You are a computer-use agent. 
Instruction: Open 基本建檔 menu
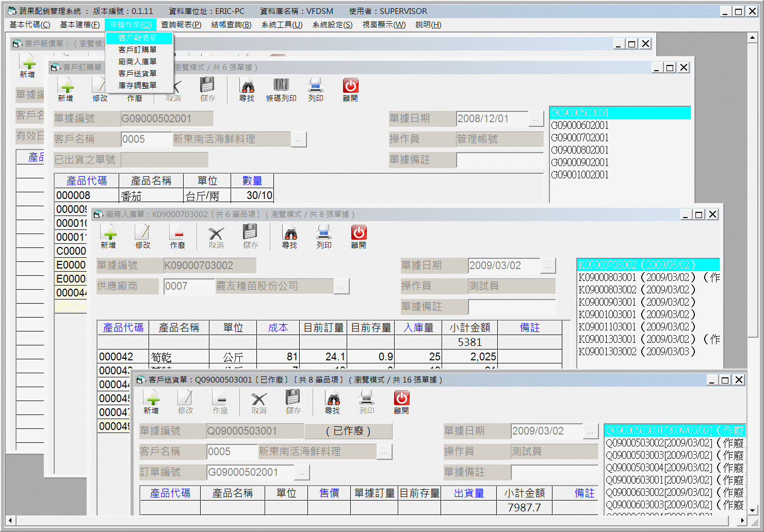[x=80, y=25]
